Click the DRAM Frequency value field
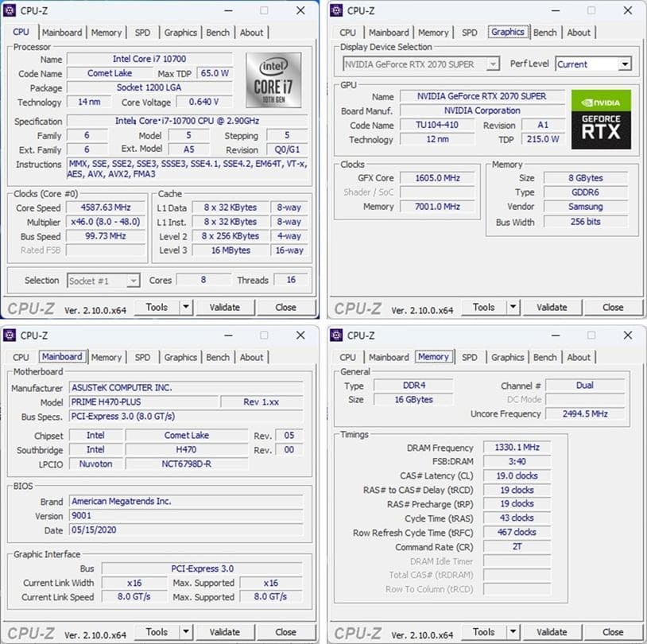Image resolution: width=647 pixels, height=644 pixels. point(517,448)
